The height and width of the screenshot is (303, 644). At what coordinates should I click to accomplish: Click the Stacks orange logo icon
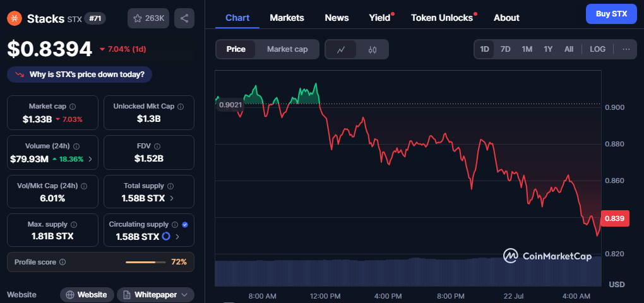point(15,18)
